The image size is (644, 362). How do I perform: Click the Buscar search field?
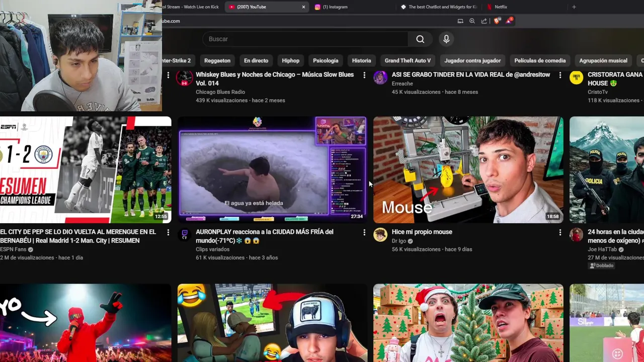[305, 39]
